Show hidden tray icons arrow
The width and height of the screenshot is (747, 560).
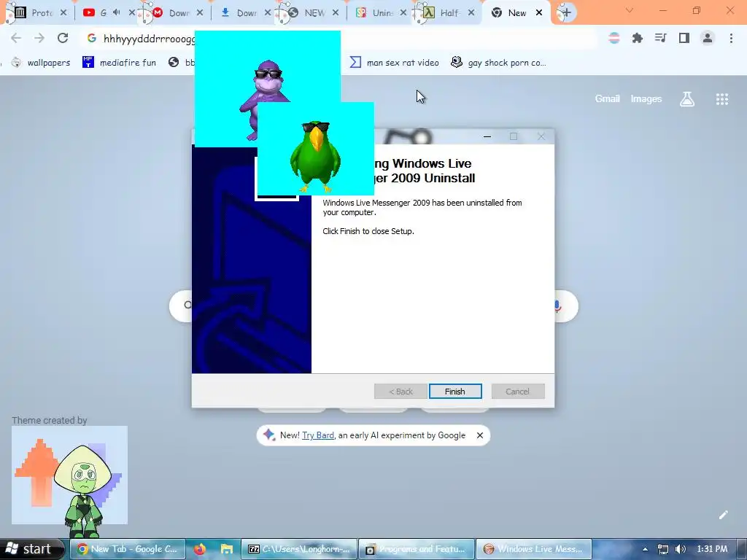pyautogui.click(x=645, y=549)
